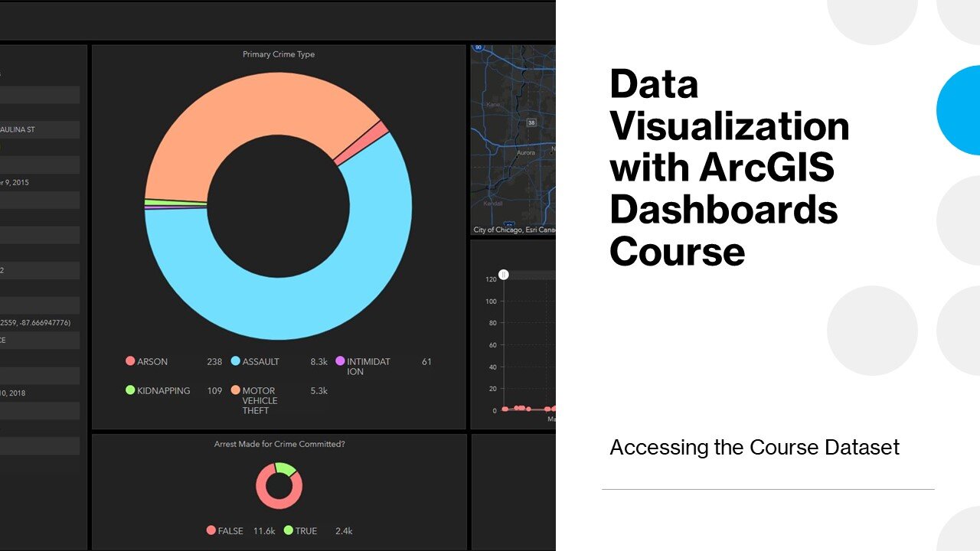Select the TRUE legend label
The width and height of the screenshot is (980, 551).
click(306, 531)
